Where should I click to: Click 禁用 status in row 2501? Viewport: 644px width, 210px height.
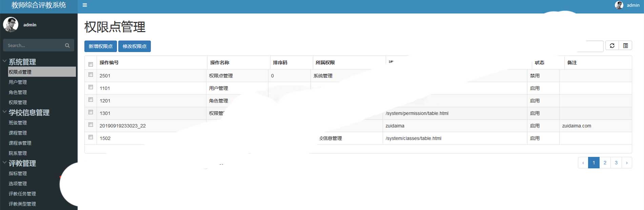[x=535, y=76]
